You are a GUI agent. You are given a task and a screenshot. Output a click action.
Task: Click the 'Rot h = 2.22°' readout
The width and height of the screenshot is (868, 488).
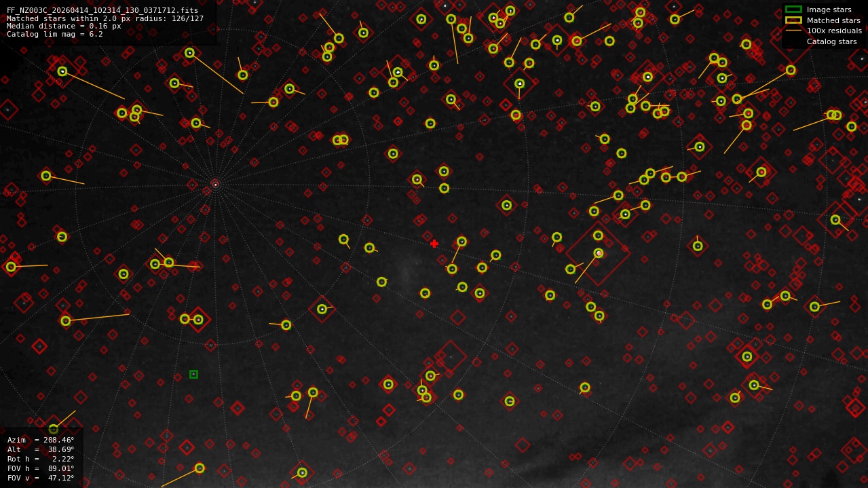tap(41, 459)
